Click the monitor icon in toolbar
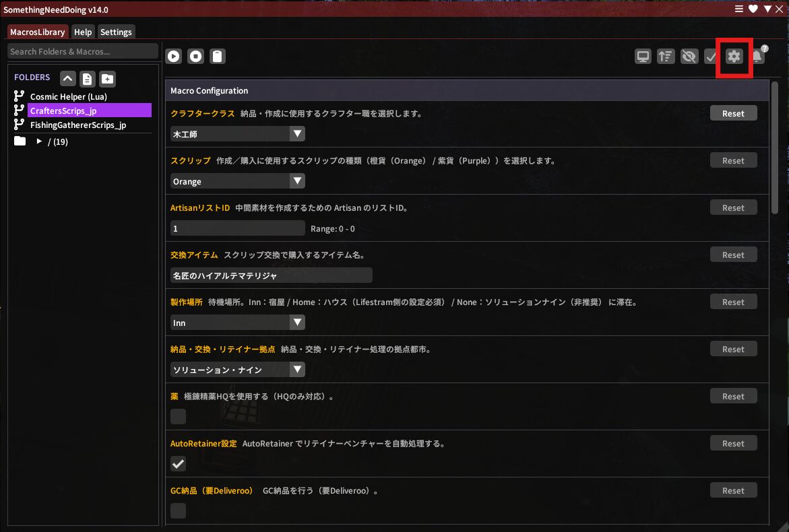The height and width of the screenshot is (532, 789). (x=643, y=57)
